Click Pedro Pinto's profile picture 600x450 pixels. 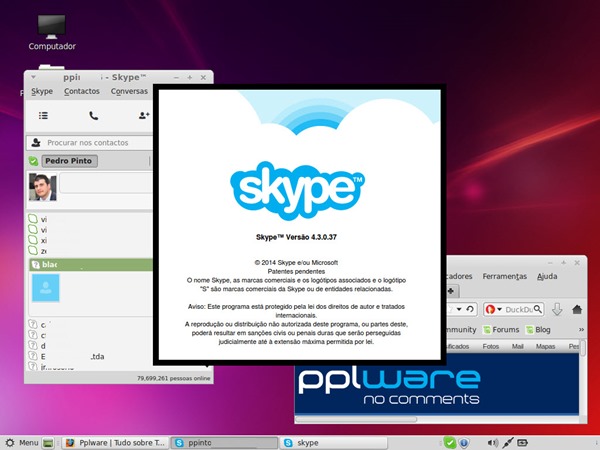click(x=42, y=187)
